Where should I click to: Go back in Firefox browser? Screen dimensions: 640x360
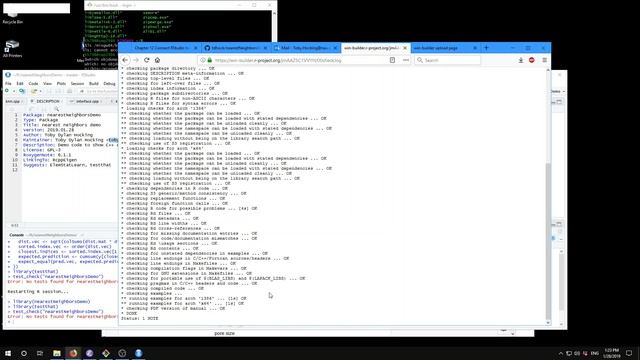click(125, 60)
